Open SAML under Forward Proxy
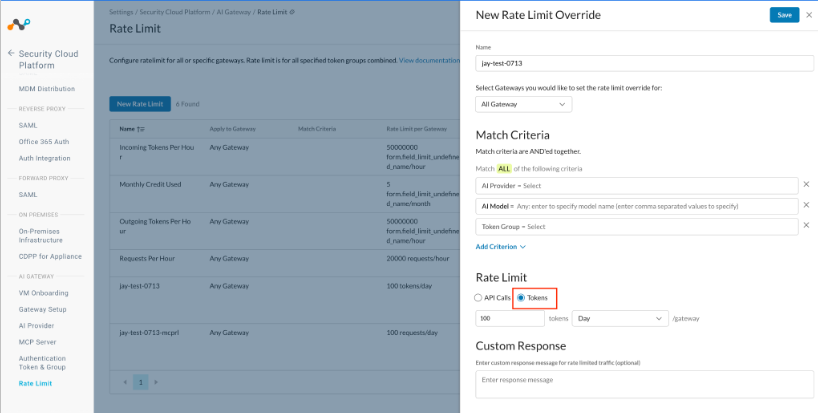818x413 pixels. 28,195
